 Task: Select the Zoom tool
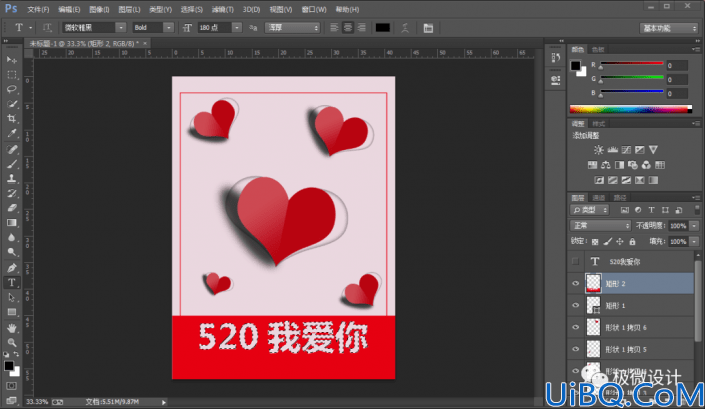tap(12, 342)
